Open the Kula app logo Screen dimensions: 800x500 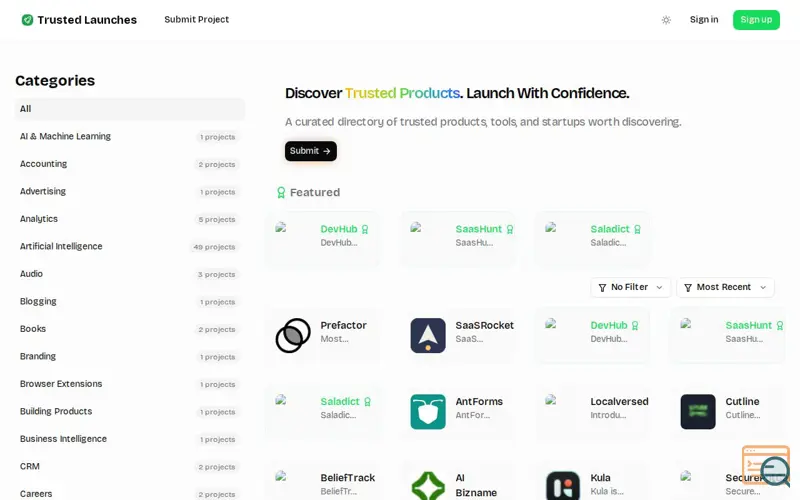point(563,485)
